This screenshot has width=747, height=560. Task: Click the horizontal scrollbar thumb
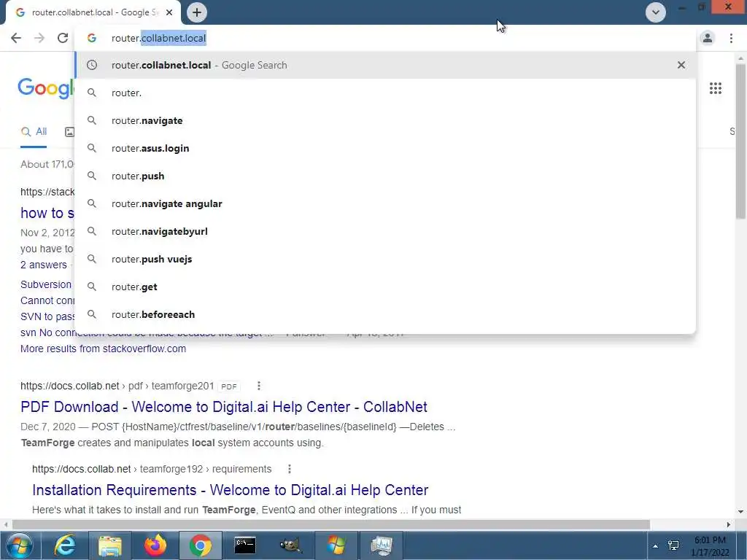click(331, 524)
